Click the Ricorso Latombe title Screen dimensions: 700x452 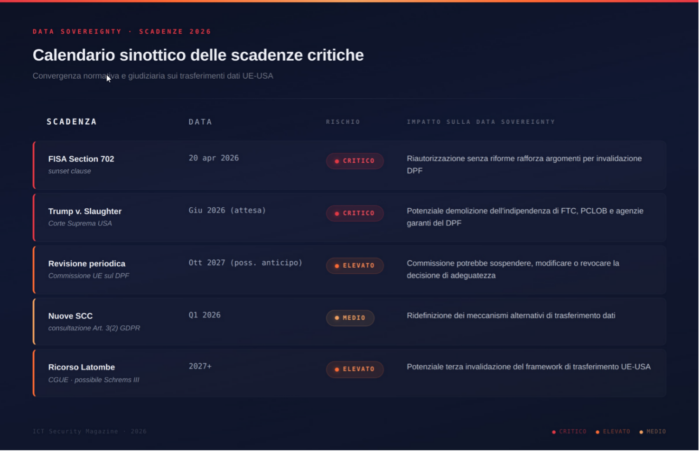pos(82,367)
